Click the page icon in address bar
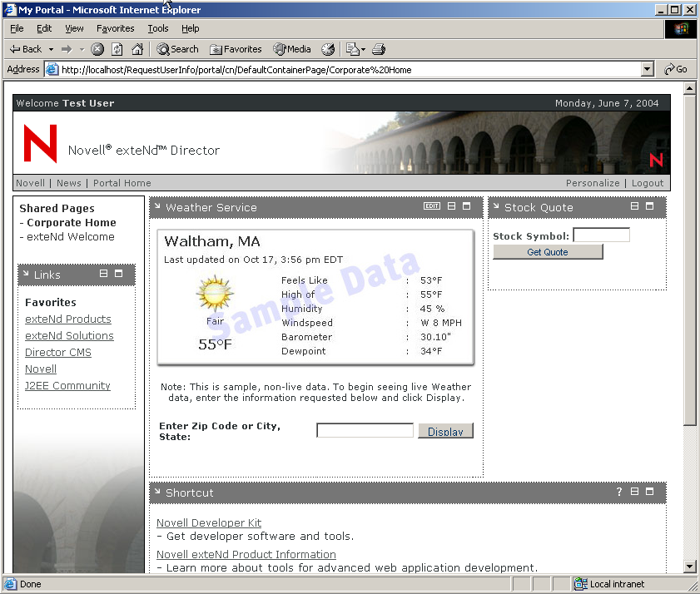Image resolution: width=700 pixels, height=594 pixels. click(52, 70)
